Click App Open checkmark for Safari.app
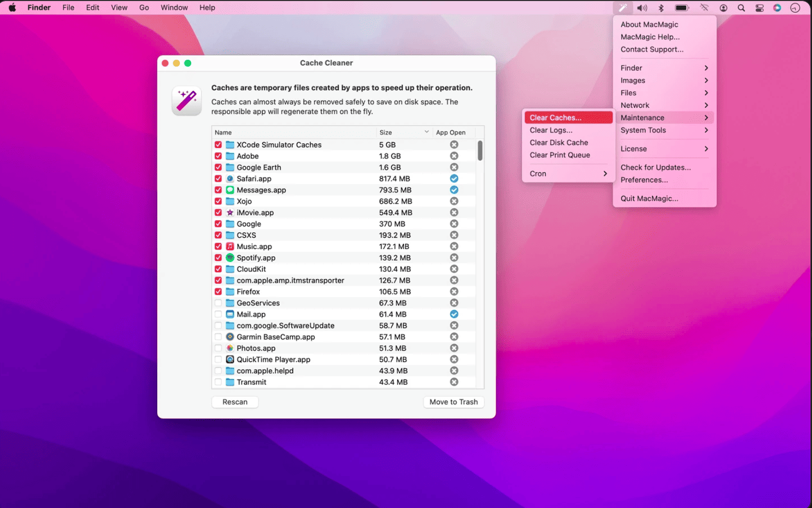 454,178
